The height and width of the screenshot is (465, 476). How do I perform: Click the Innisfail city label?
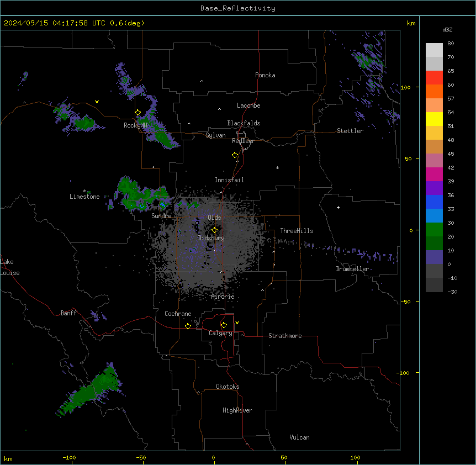tap(229, 180)
